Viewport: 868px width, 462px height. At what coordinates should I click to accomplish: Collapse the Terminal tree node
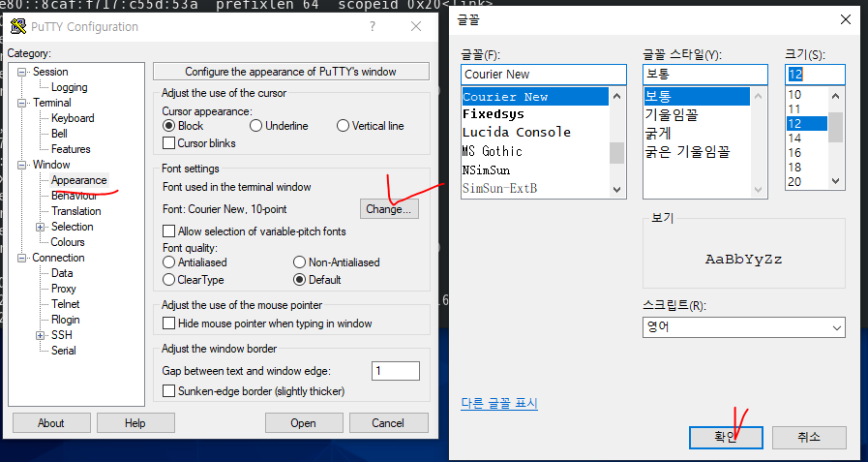(x=21, y=103)
